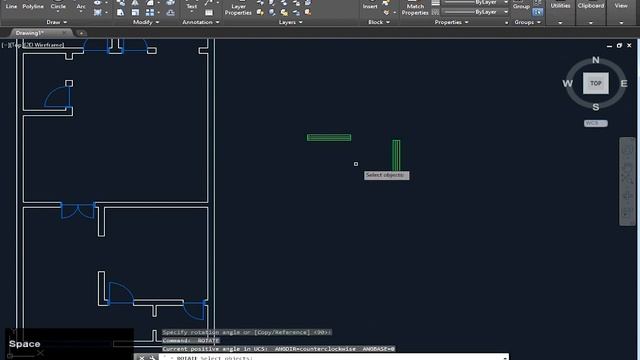Click W on the ViewCube compass

(x=567, y=84)
